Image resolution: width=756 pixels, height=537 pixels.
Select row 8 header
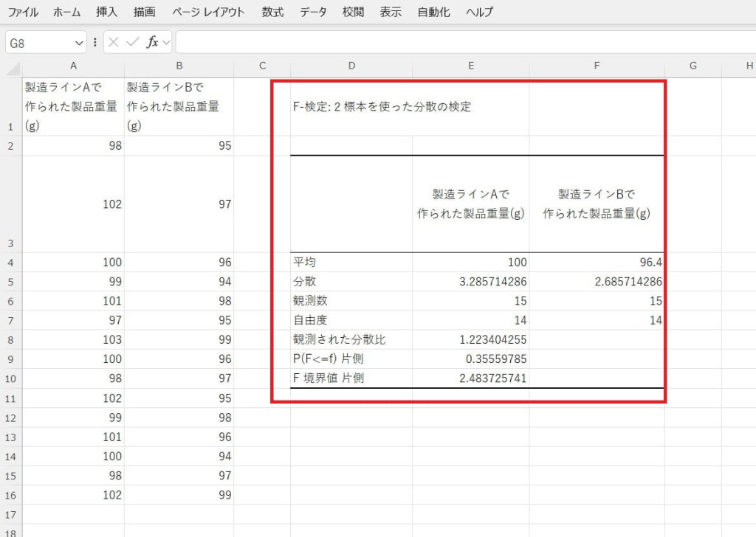click(11, 340)
